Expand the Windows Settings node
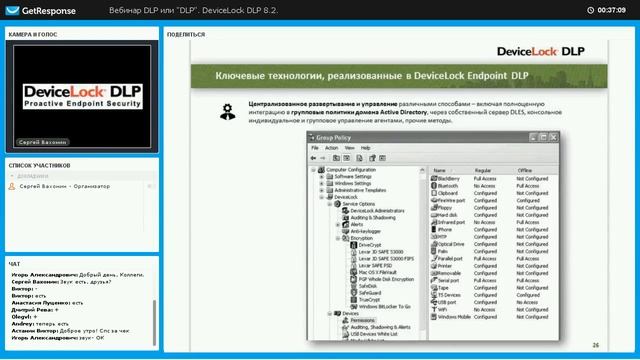Viewport: 640px width, 360px height. point(322,184)
